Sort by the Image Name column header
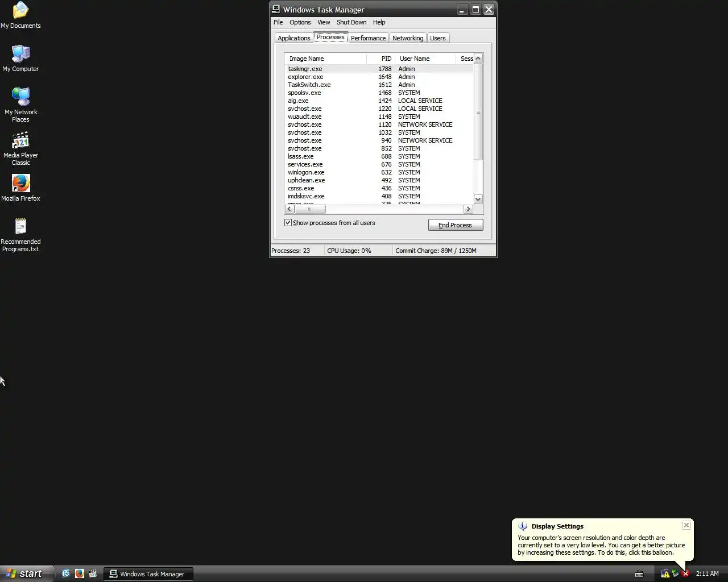 [325, 59]
